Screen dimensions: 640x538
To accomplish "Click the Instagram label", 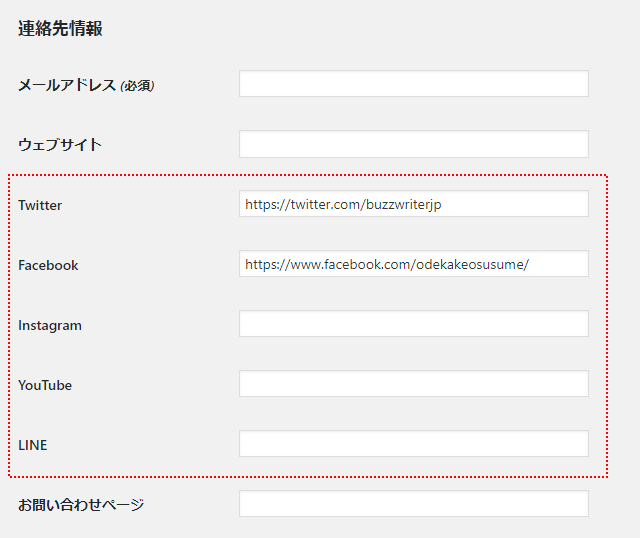I will (50, 325).
